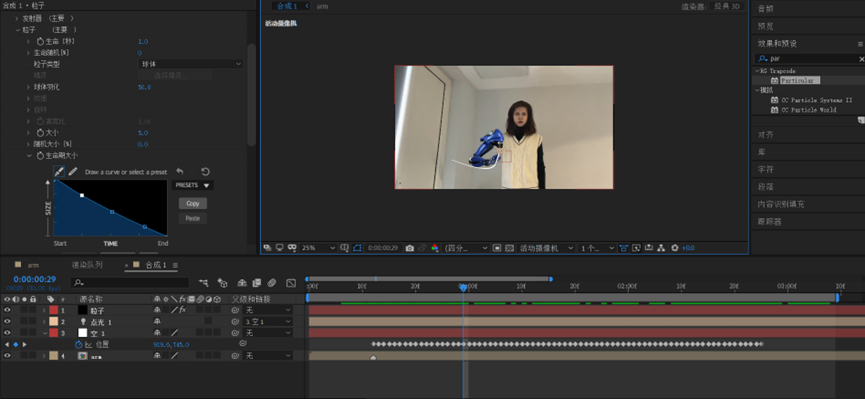
Task: Select the curve drawing pen tool
Action: point(58,172)
